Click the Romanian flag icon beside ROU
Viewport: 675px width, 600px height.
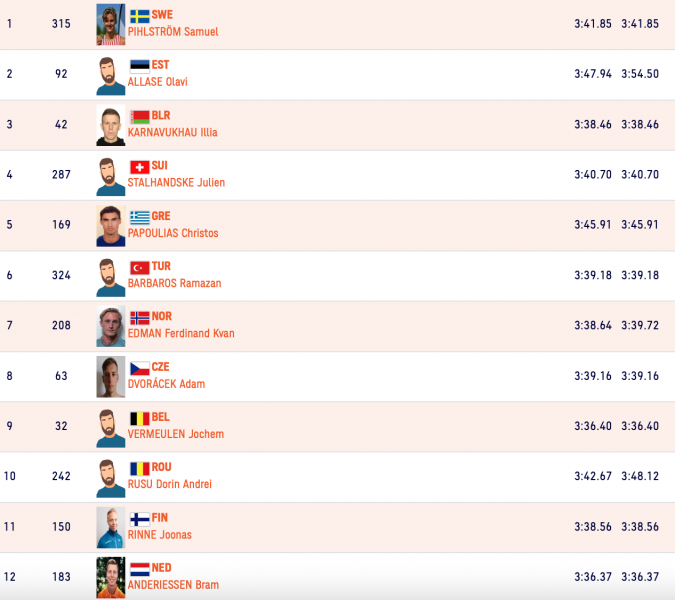139,469
